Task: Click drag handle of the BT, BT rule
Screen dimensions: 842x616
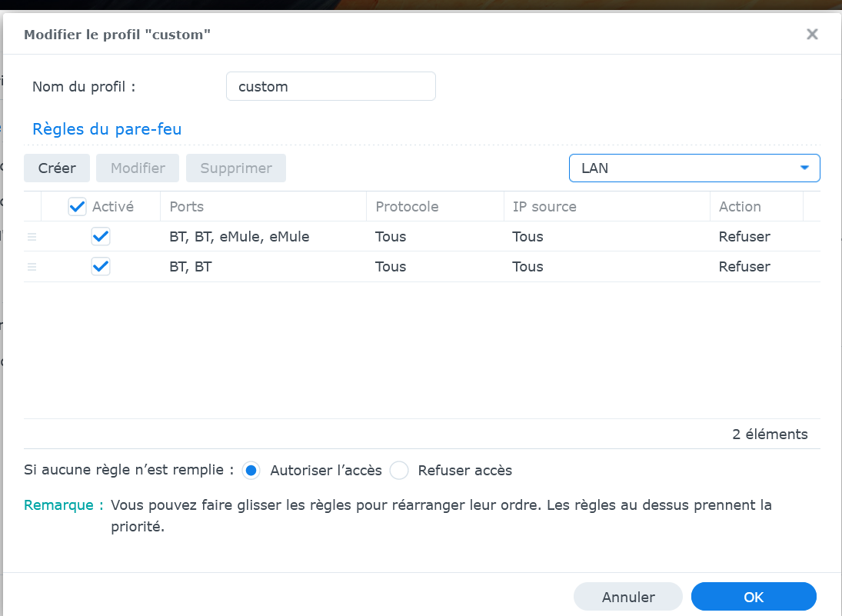Action: coord(32,267)
